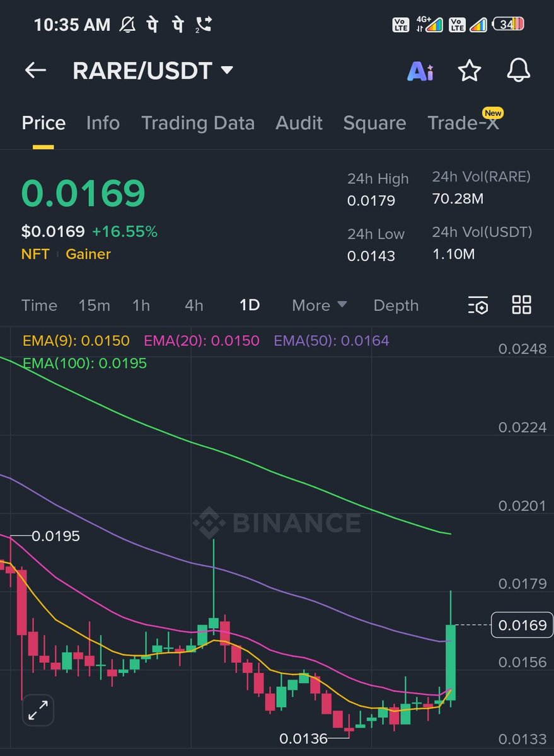554x756 pixels.
Task: Open the Audit tab
Action: (299, 123)
